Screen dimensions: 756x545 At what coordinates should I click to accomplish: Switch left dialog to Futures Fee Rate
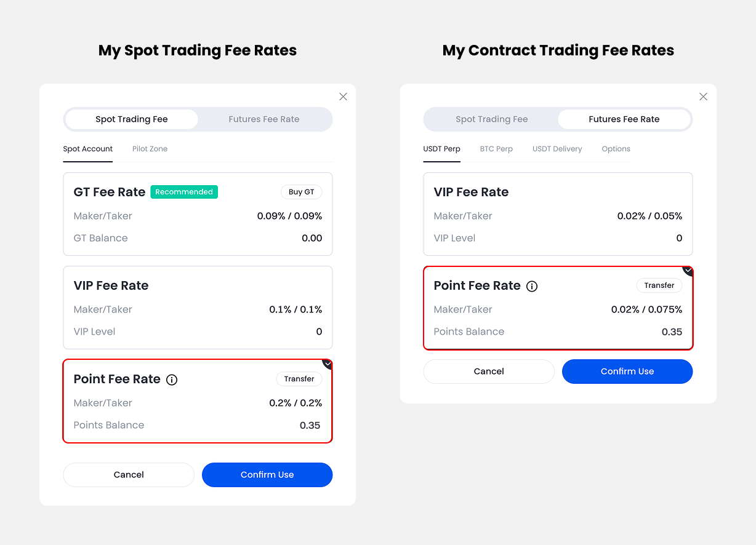pyautogui.click(x=263, y=119)
